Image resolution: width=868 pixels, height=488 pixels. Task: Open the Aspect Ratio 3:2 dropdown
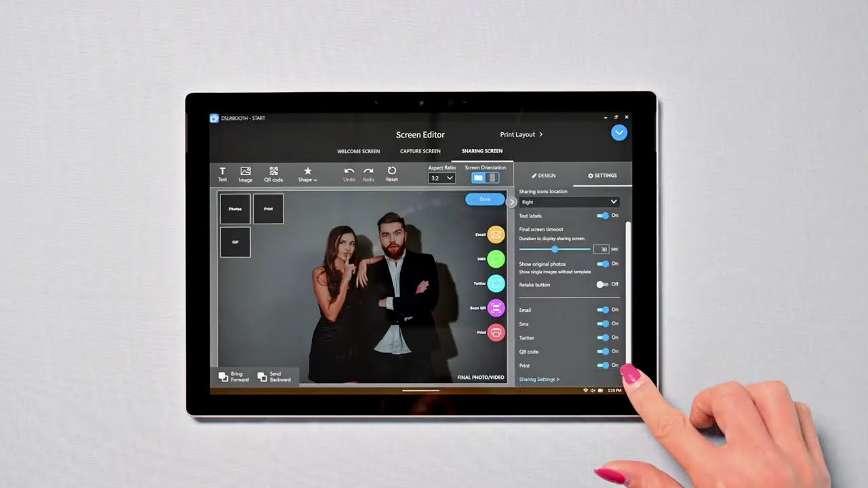pos(441,178)
